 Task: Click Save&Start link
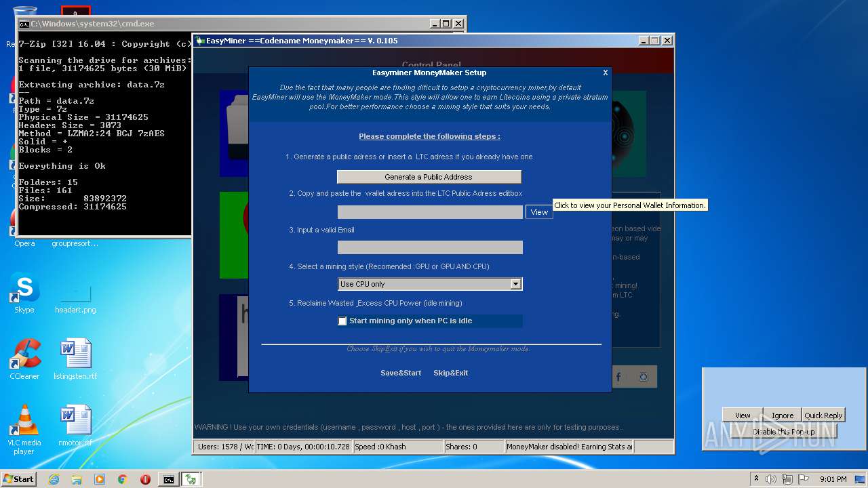point(401,373)
